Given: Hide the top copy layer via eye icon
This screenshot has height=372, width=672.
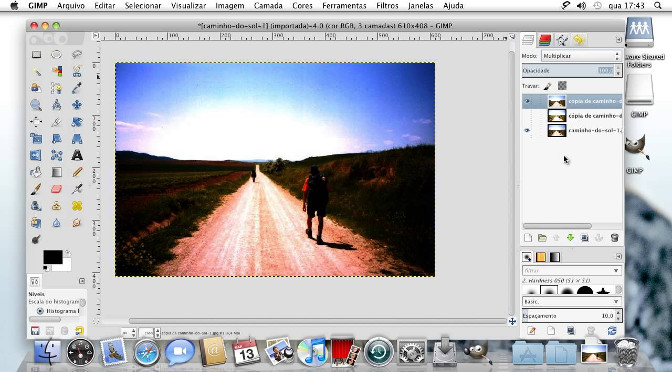Looking at the screenshot, I should click(527, 102).
